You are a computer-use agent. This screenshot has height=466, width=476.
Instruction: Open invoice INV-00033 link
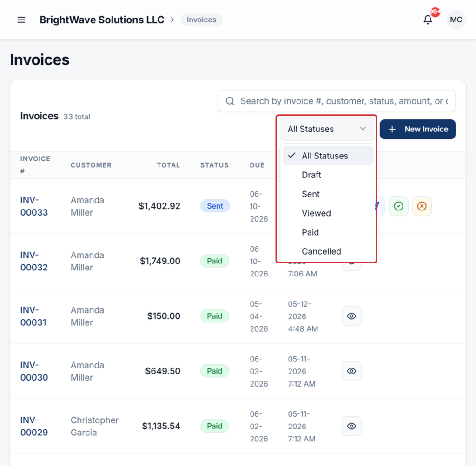[34, 206]
